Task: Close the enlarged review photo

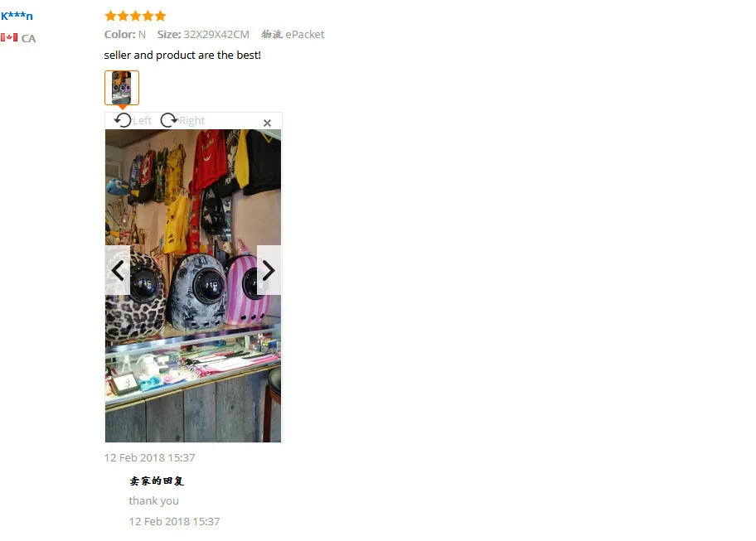Action: pos(267,123)
